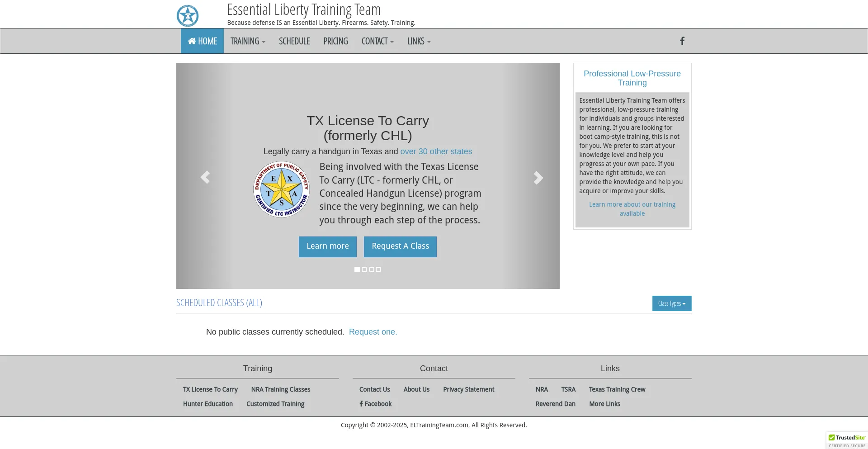Click the Request A Class button

coord(400,246)
